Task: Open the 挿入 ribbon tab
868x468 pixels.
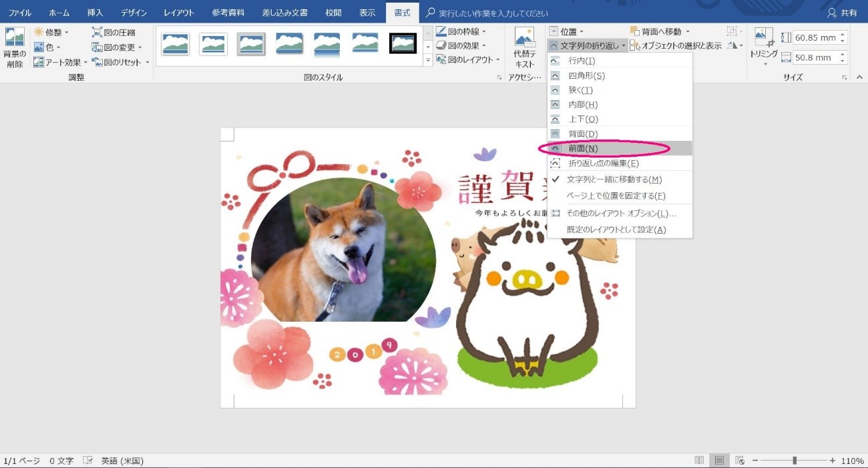Action: [95, 13]
